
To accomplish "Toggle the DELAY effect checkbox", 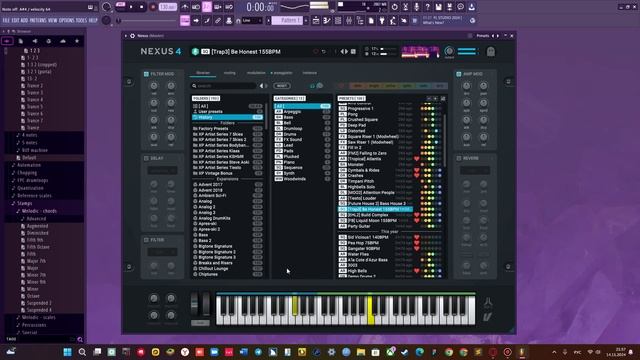I will click(x=146, y=158).
